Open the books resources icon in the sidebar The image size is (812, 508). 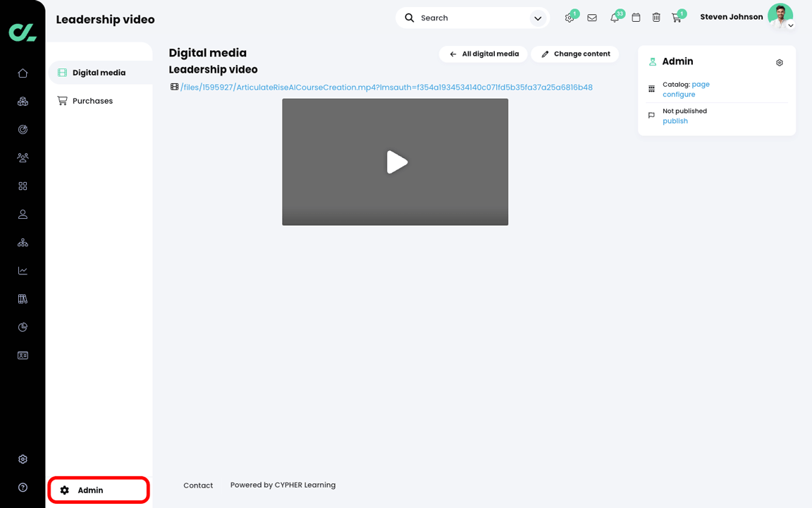pyautogui.click(x=23, y=298)
